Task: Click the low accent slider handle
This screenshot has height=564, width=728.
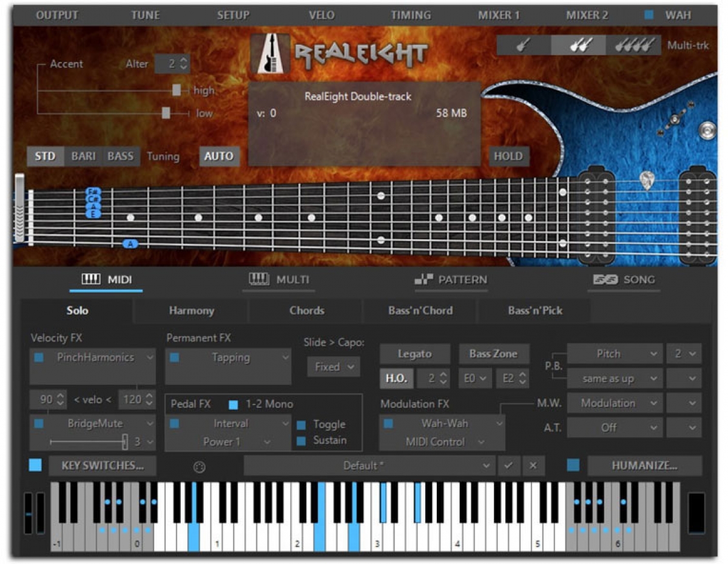Action: (166, 113)
